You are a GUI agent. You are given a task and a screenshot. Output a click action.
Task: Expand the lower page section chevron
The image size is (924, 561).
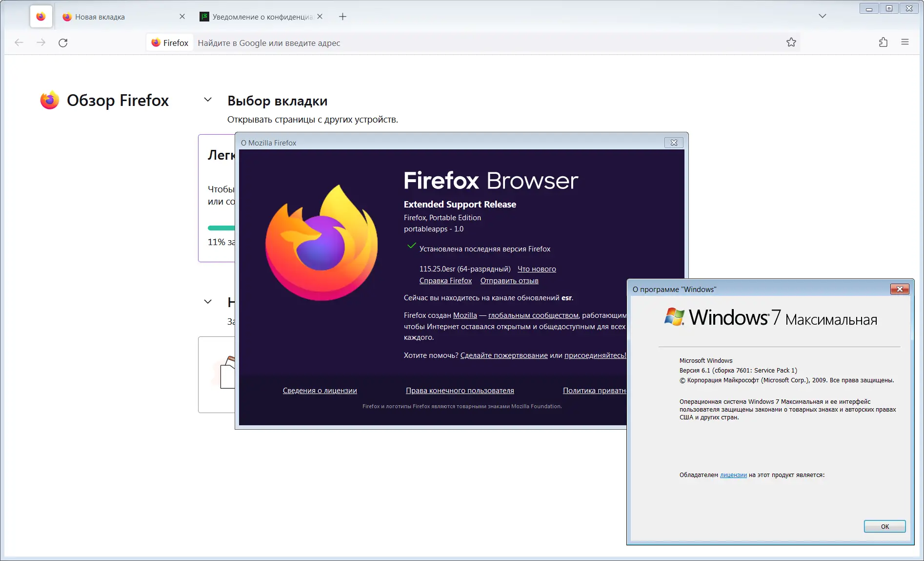(207, 301)
